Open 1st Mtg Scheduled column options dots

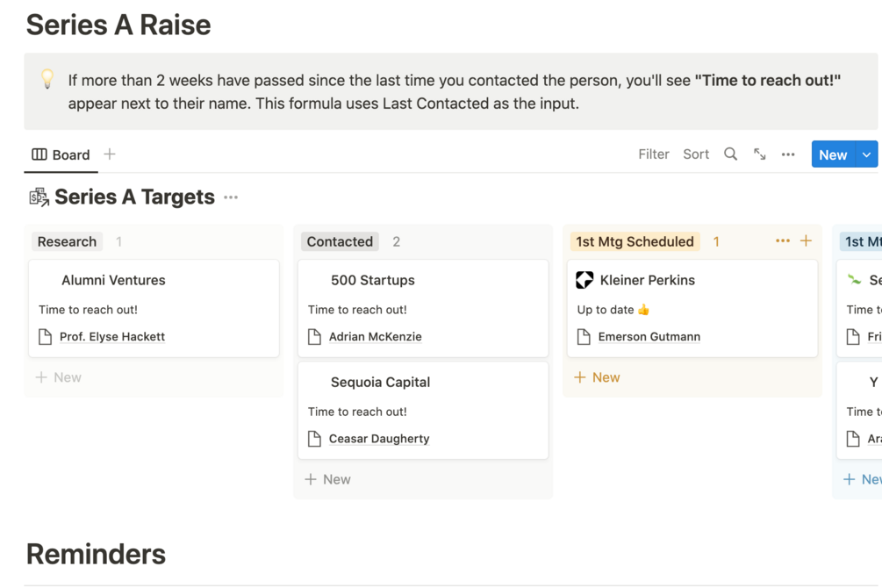click(x=783, y=241)
